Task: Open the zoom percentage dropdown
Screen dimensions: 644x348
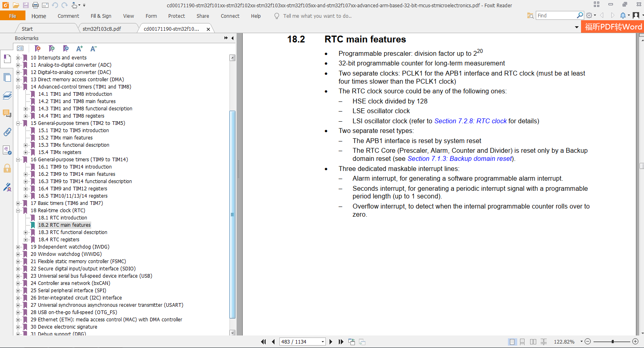Action: pyautogui.click(x=581, y=342)
